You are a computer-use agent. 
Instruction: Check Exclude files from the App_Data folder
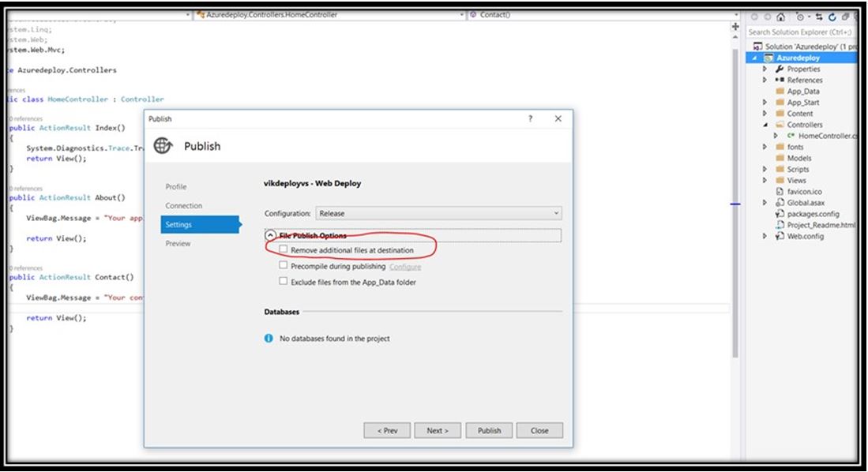tap(284, 281)
